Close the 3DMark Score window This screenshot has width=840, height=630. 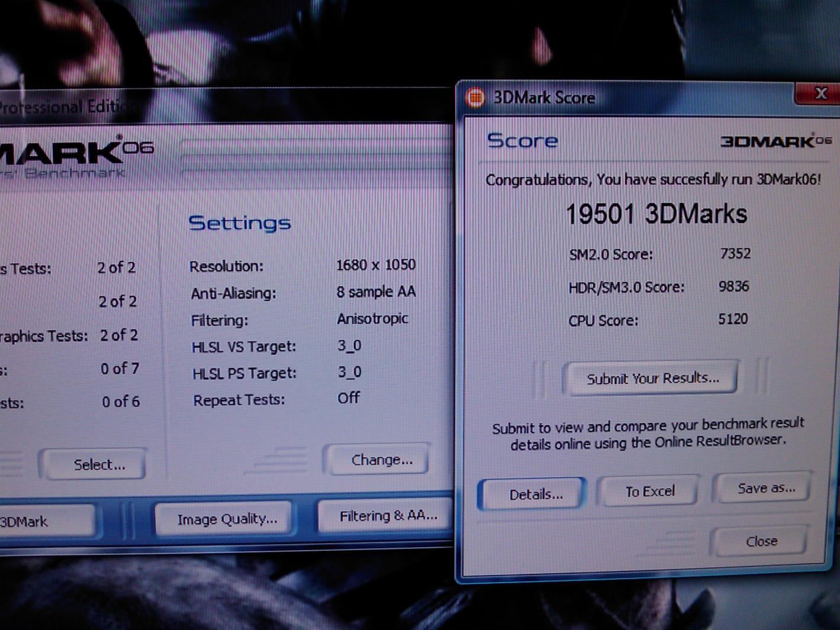click(x=820, y=93)
